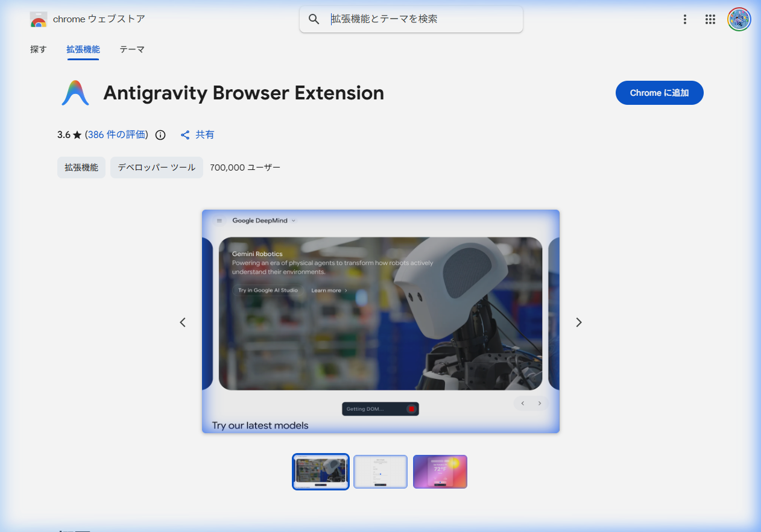761x532 pixels.
Task: Click the Chrome に追加 button
Action: (x=659, y=93)
